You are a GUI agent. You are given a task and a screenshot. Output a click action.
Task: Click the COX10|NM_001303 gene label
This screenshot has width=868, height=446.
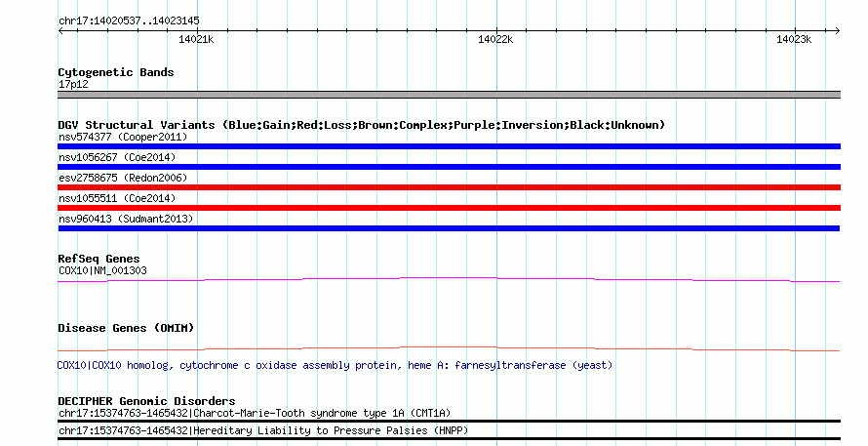102,271
